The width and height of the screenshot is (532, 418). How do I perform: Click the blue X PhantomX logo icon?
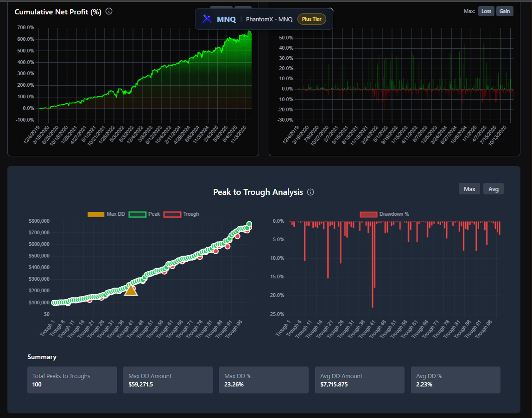[x=207, y=19]
